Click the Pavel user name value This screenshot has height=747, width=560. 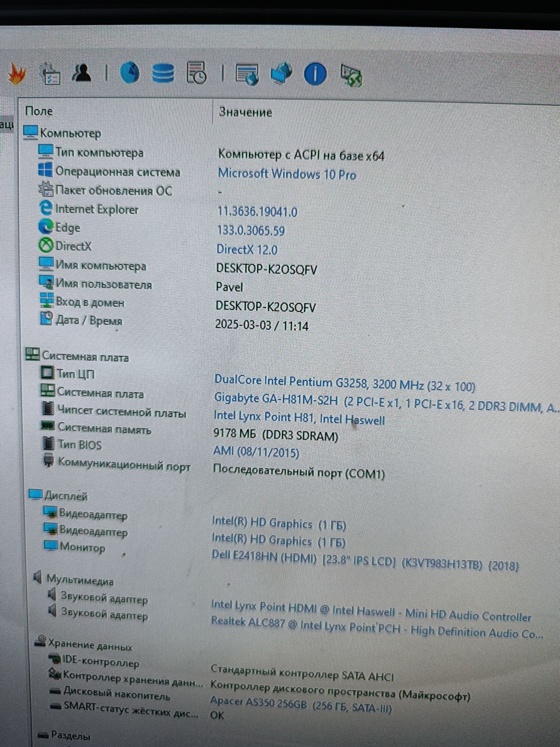pyautogui.click(x=229, y=287)
